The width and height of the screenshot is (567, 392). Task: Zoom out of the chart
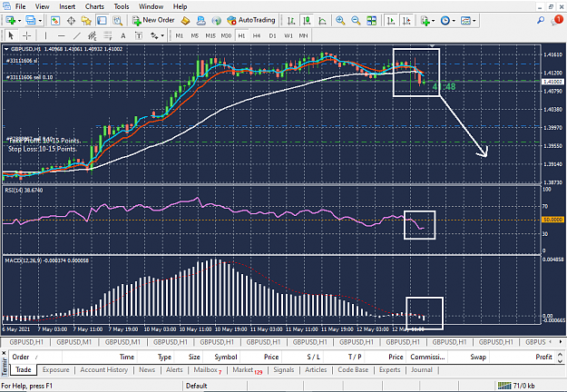coord(356,21)
